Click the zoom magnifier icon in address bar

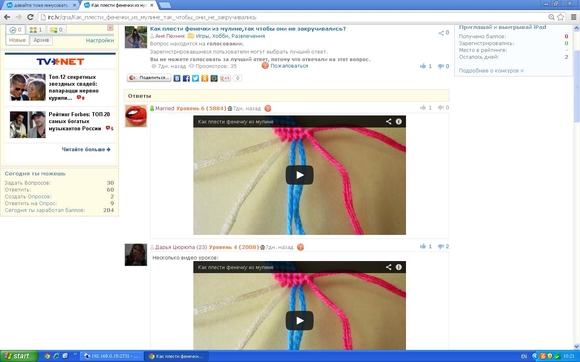[551, 17]
